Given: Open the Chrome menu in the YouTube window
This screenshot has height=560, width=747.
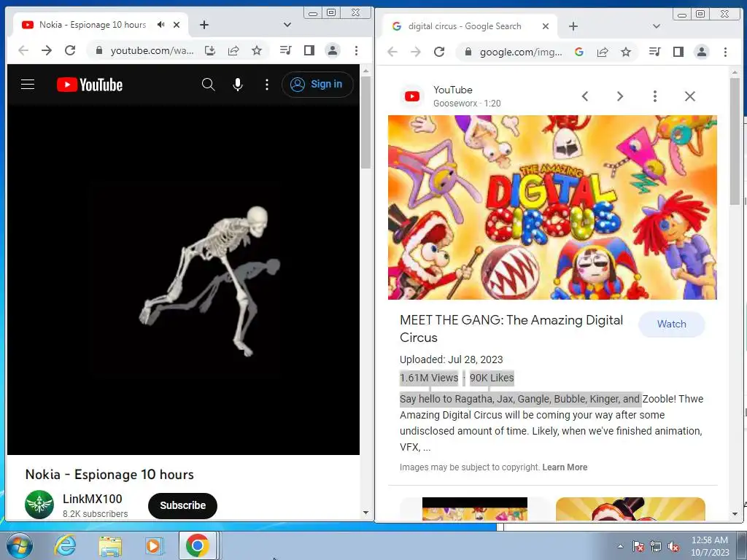Looking at the screenshot, I should 356,50.
